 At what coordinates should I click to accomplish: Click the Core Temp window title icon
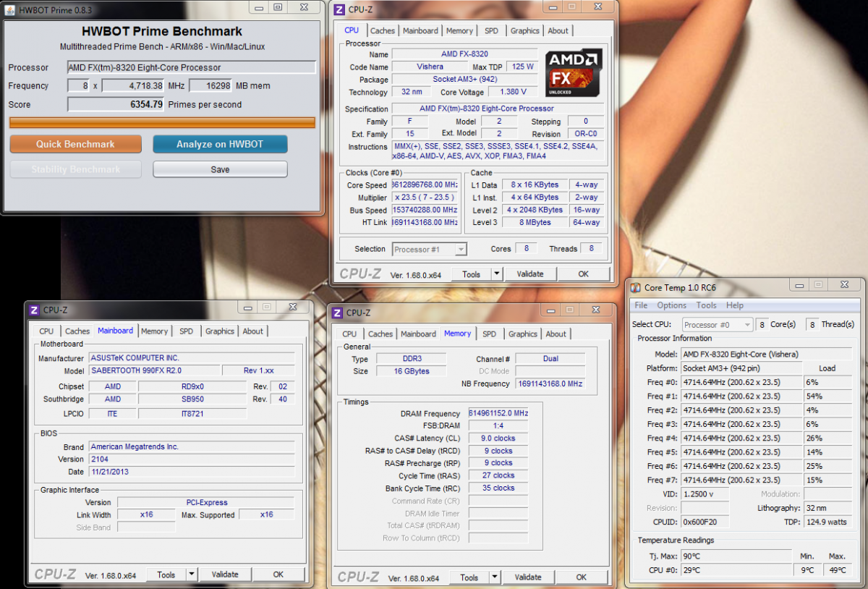pos(636,287)
